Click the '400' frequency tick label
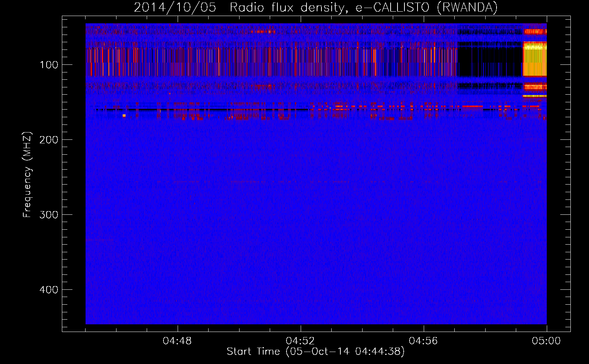Viewport: 589px width, 364px height. pyautogui.click(x=49, y=290)
